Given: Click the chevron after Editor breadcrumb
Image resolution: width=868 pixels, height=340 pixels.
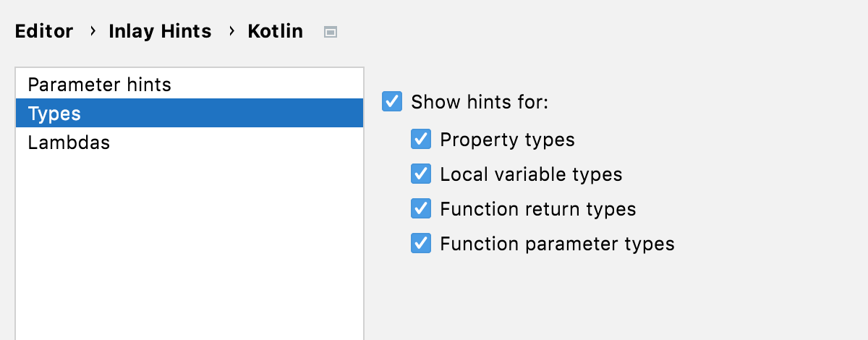Looking at the screenshot, I should pyautogui.click(x=91, y=32).
